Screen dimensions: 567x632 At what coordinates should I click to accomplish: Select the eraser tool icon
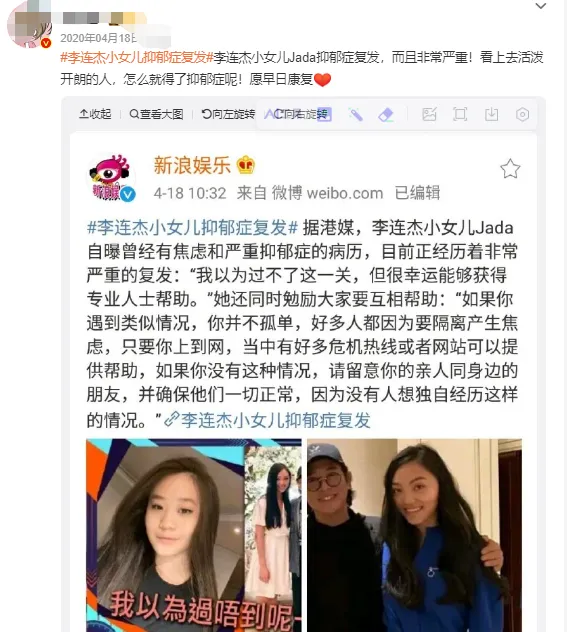pyautogui.click(x=386, y=115)
